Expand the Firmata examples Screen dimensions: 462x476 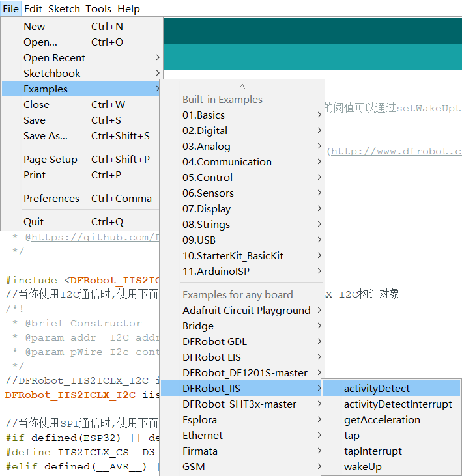coord(242,451)
